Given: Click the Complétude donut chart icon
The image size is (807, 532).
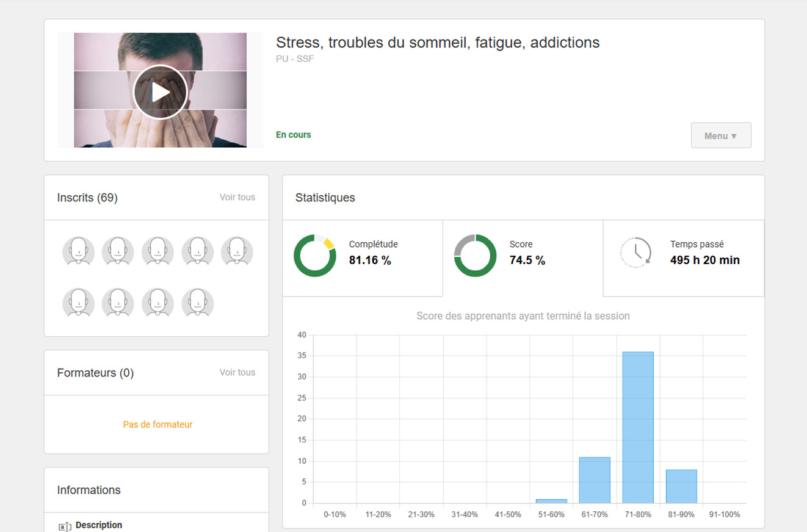Looking at the screenshot, I should 315,255.
